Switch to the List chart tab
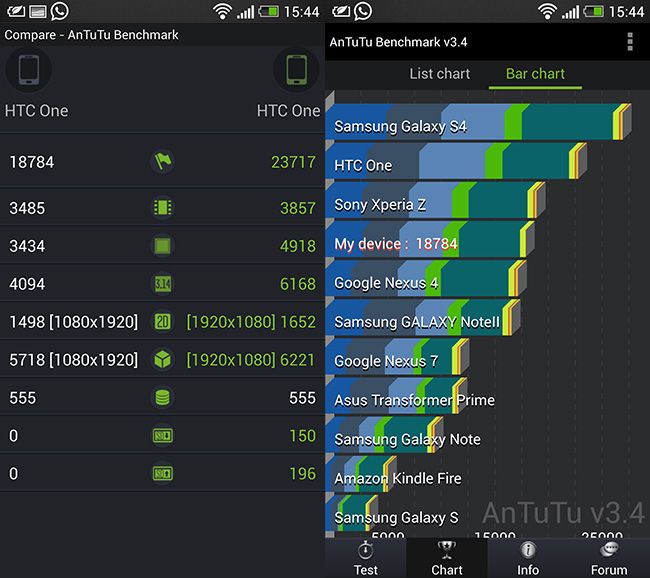The width and height of the screenshot is (650, 578). pos(440,74)
